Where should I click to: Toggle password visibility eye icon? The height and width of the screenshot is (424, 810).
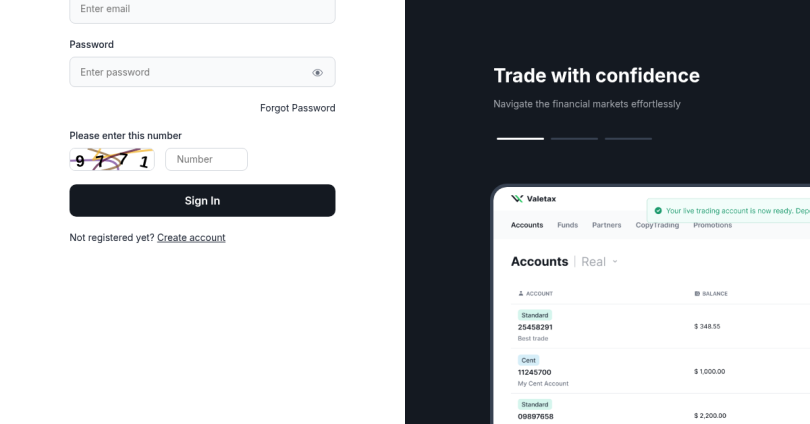point(317,73)
